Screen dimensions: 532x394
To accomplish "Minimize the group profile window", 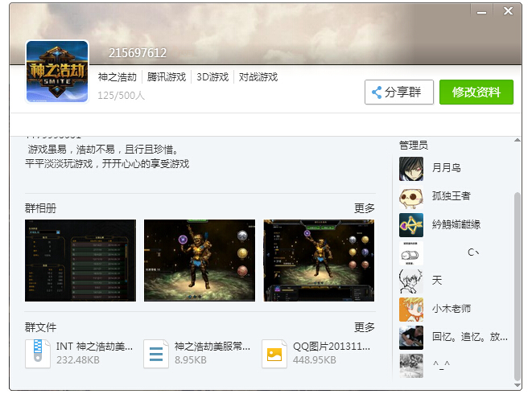I will click(481, 12).
